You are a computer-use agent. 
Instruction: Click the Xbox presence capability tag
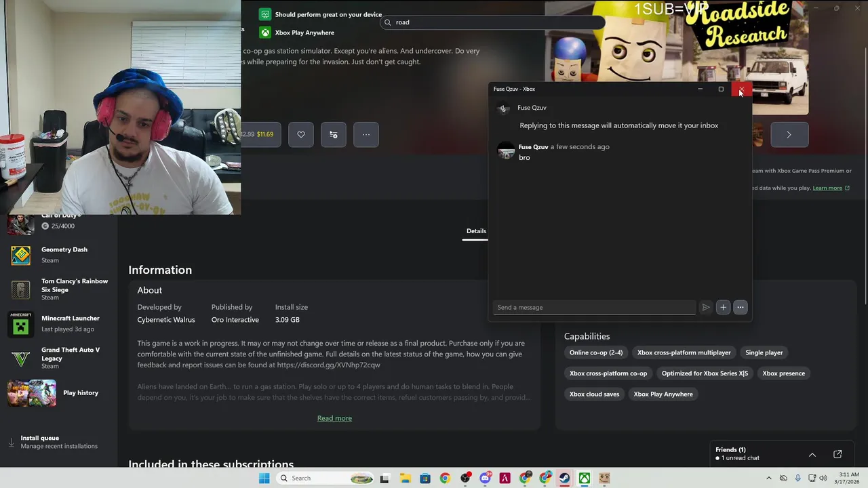[783, 373]
